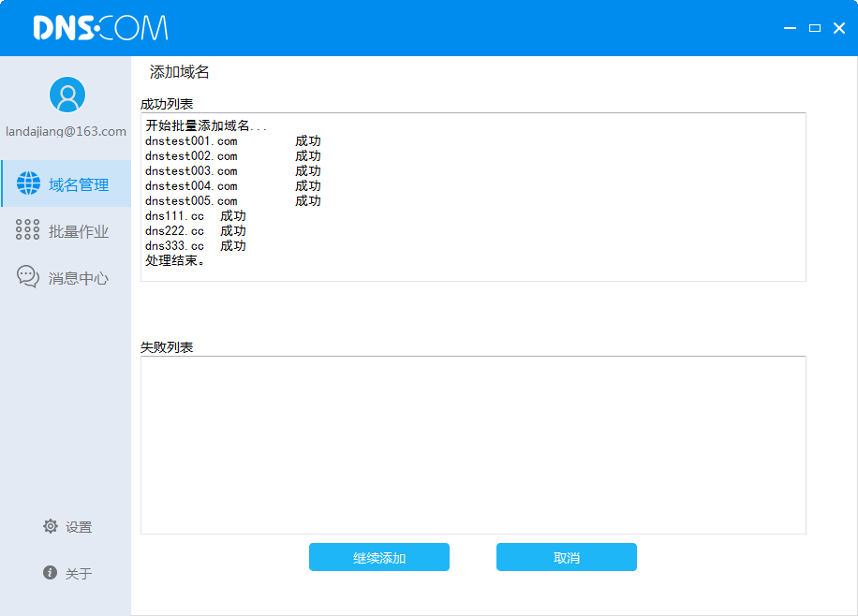Select the 域名管理 menu label

tap(79, 185)
